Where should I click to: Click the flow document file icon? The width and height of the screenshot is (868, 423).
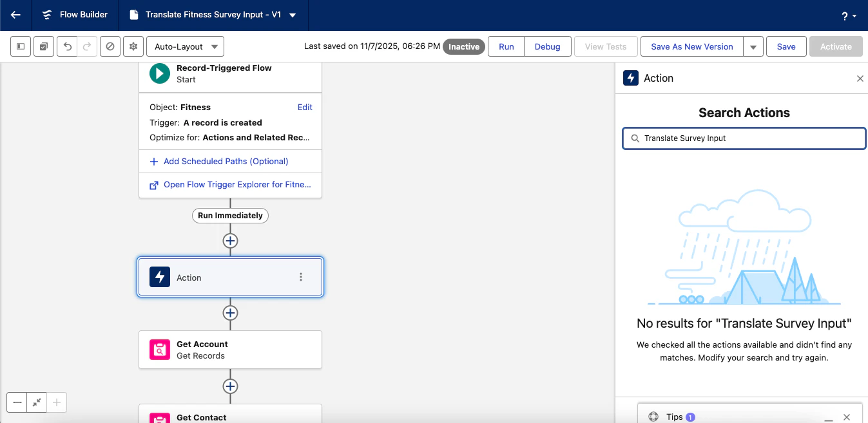click(133, 15)
